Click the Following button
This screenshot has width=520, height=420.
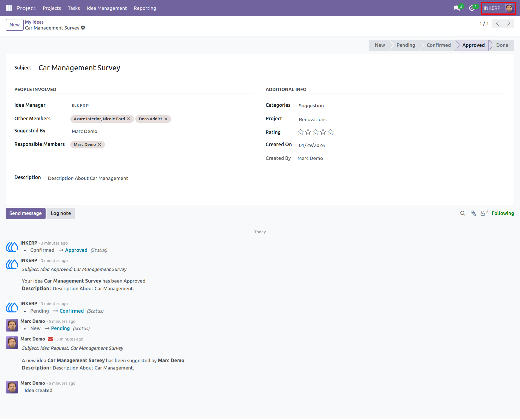[x=503, y=213]
